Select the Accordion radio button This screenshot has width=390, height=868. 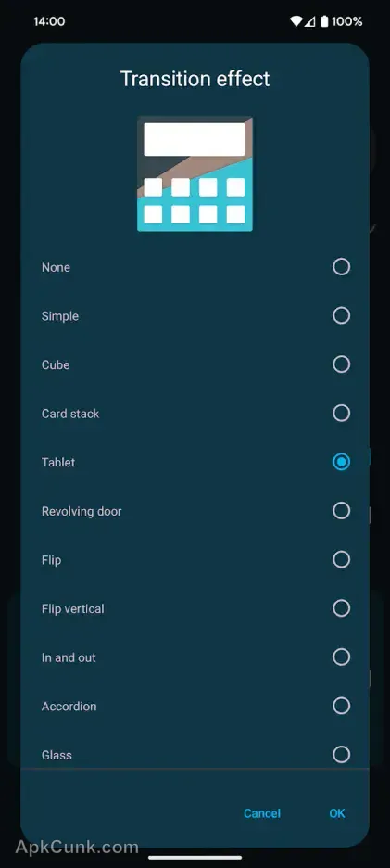[x=341, y=706]
